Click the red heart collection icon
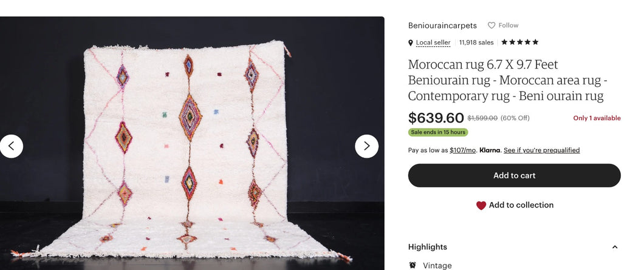644x270 pixels. click(481, 206)
